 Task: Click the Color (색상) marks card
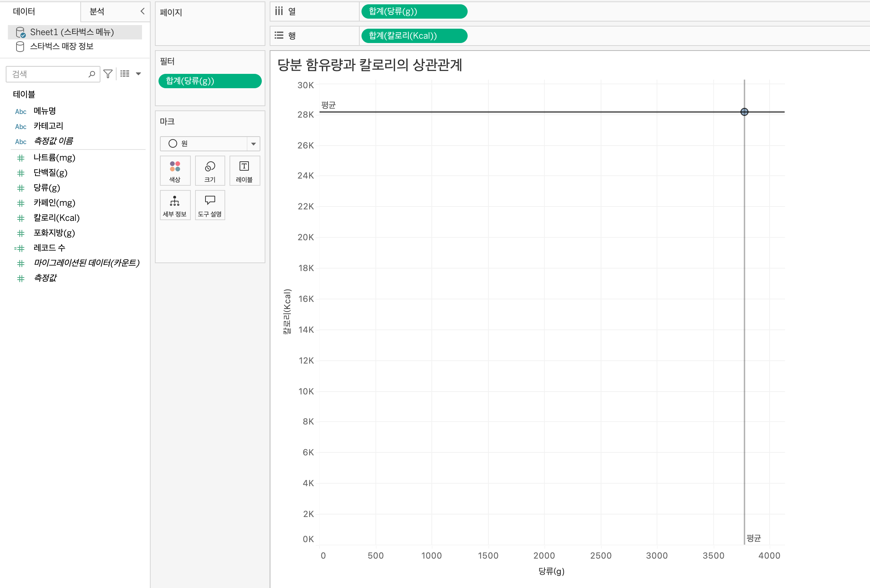[x=175, y=171]
